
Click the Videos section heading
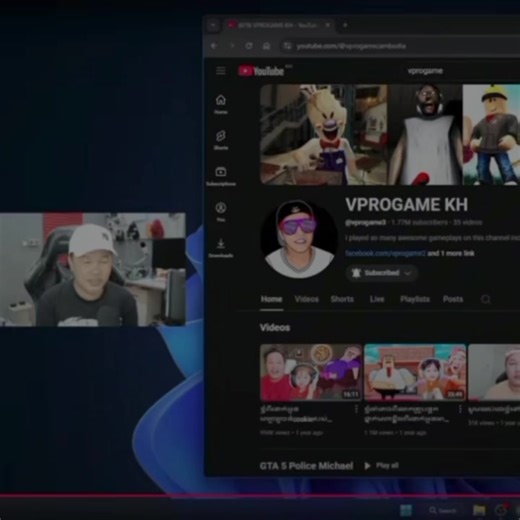275,328
